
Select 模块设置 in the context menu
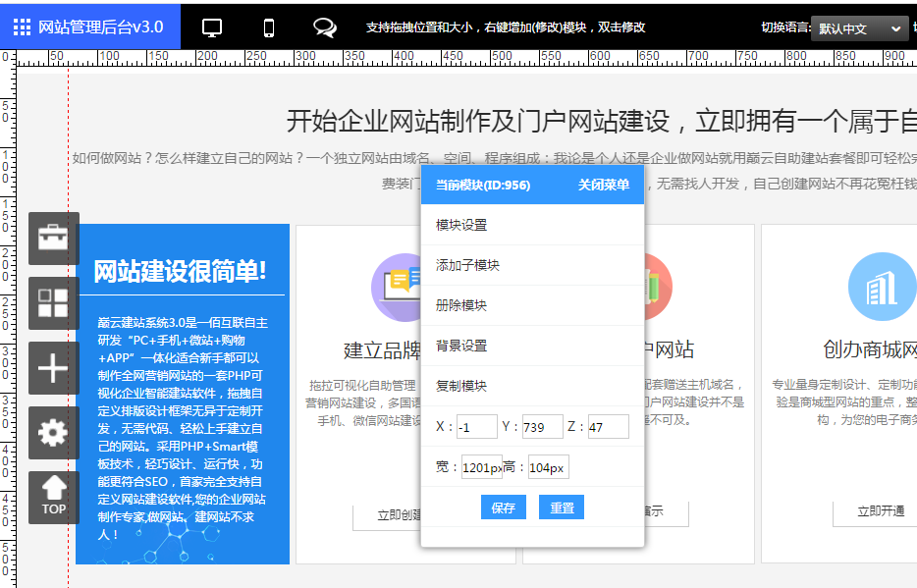point(461,225)
